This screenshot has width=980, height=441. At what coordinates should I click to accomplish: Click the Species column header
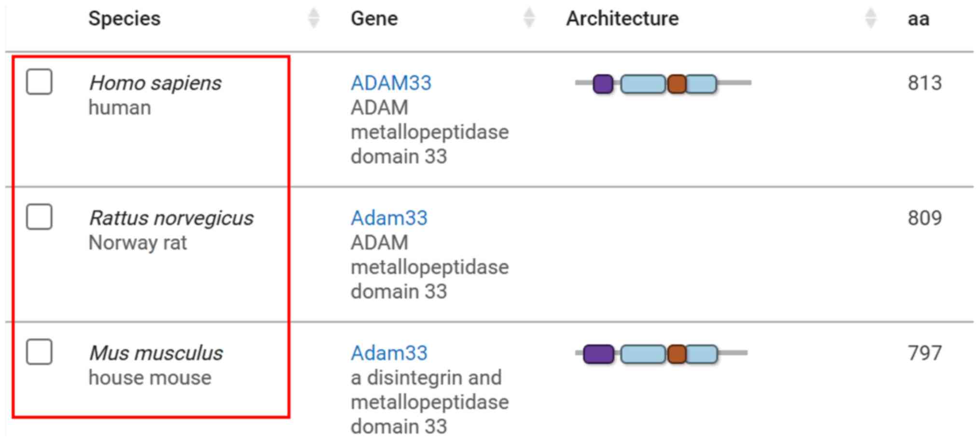click(124, 18)
